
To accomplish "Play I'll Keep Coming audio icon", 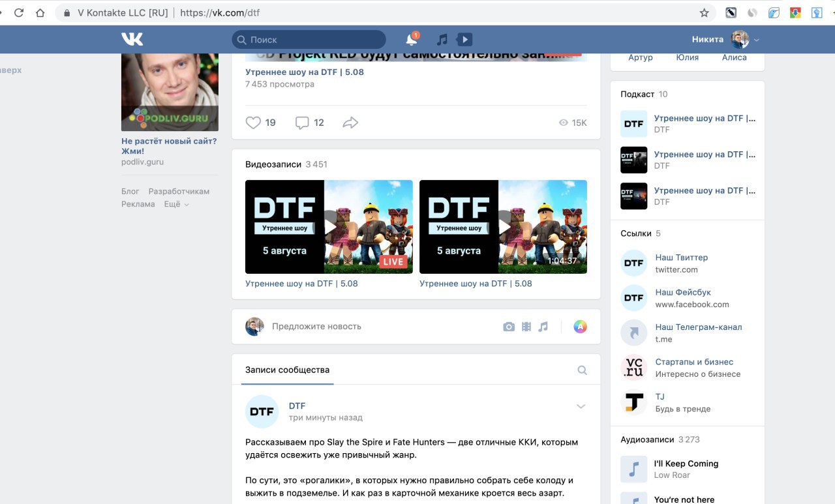I will click(633, 469).
